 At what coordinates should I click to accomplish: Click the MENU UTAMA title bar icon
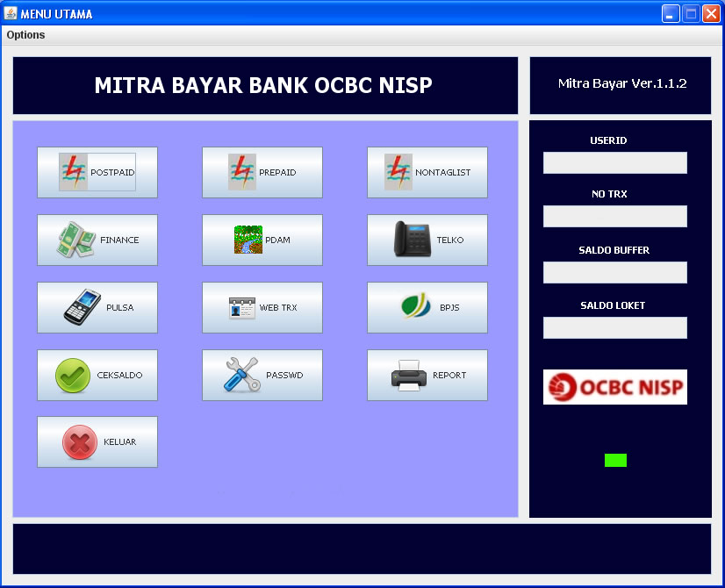pos(11,13)
